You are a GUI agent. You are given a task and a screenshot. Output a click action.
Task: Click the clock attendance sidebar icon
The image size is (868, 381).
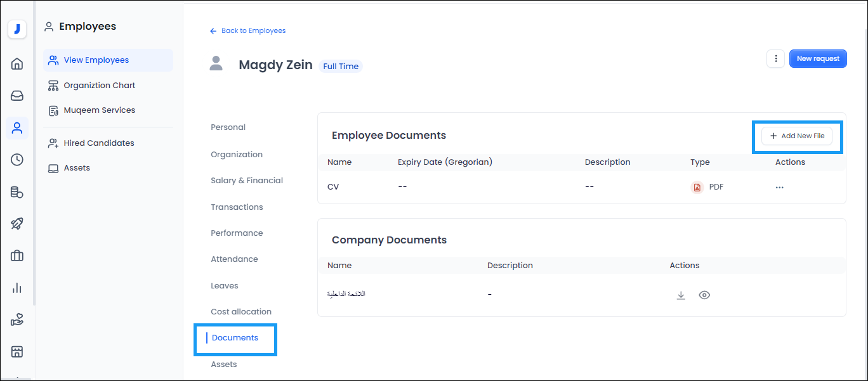17,160
